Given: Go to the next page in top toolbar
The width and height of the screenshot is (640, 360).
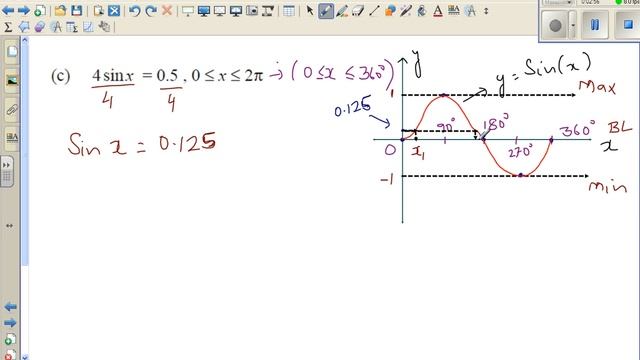Looking at the screenshot, I should 24,11.
